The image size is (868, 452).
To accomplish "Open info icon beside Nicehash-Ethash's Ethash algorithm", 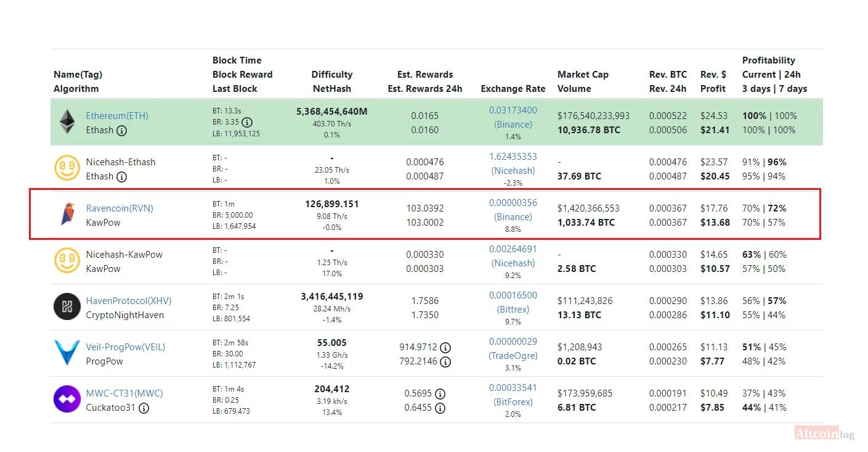I will (122, 176).
